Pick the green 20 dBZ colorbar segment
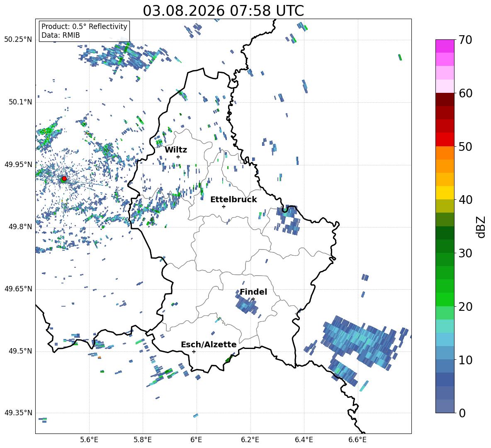This screenshot has height=448, width=491. 445,299
